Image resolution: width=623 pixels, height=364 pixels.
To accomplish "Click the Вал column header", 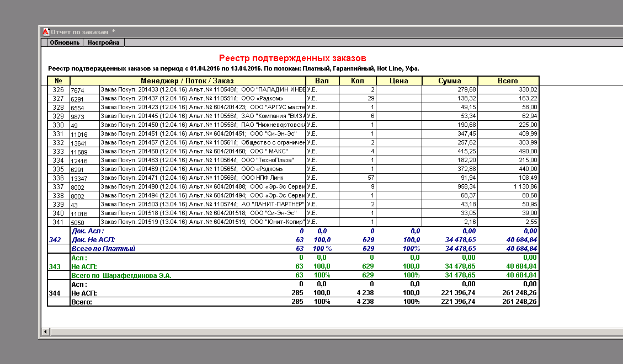I will (321, 81).
